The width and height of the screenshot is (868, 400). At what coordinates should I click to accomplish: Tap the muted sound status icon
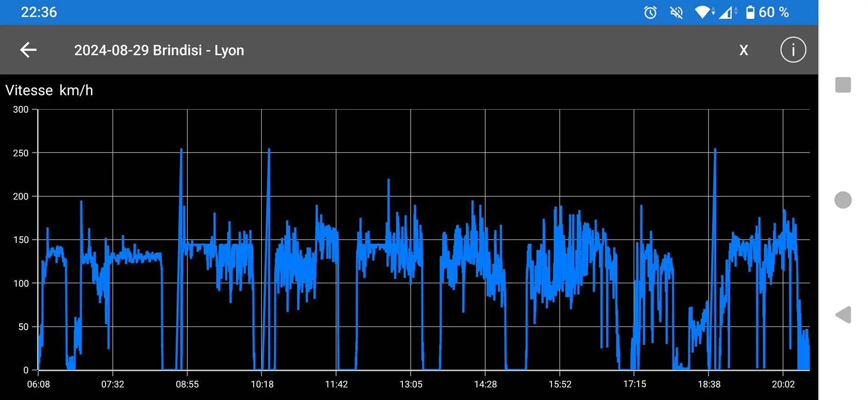tap(676, 12)
